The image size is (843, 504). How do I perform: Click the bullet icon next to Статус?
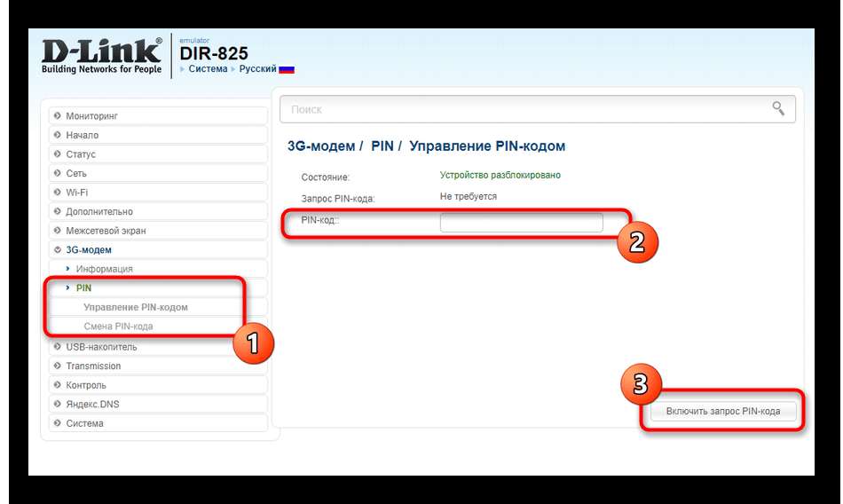[x=58, y=154]
